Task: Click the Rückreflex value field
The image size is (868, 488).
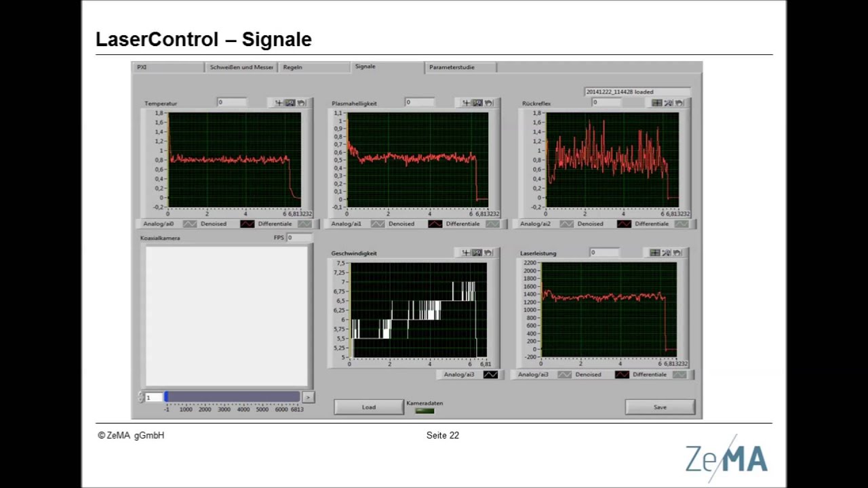Action: [606, 102]
